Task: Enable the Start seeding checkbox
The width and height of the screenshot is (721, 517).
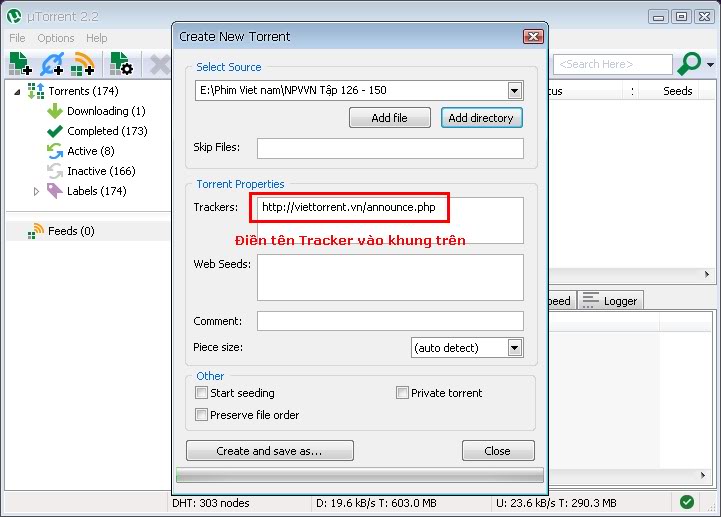Action: 201,392
